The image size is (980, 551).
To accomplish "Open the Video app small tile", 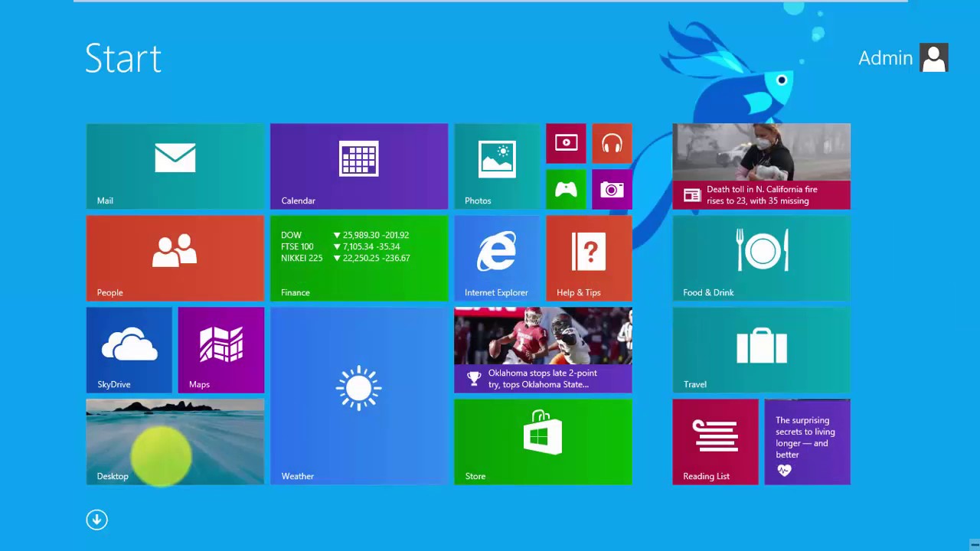I will pos(566,143).
